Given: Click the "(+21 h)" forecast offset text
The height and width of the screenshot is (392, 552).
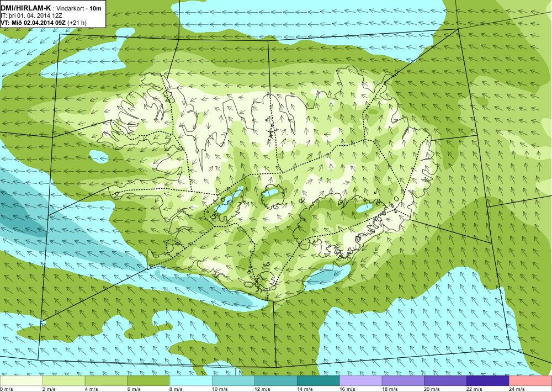Looking at the screenshot, I should click(77, 23).
